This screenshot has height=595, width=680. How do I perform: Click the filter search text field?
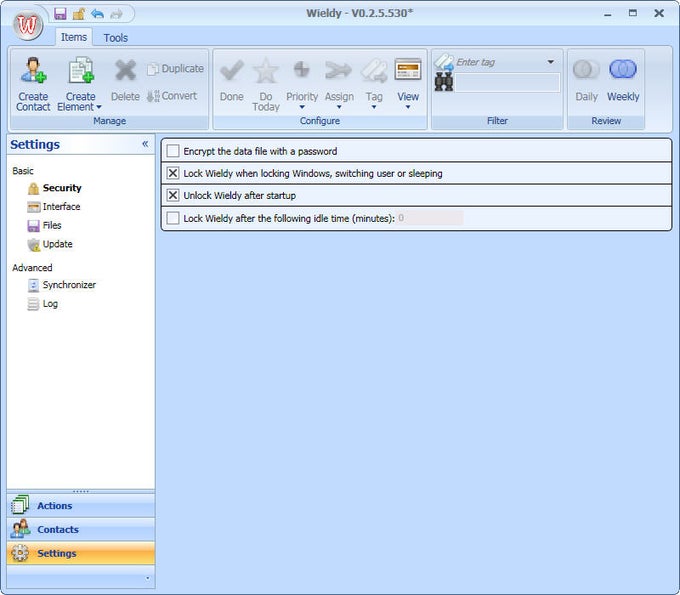click(x=507, y=82)
